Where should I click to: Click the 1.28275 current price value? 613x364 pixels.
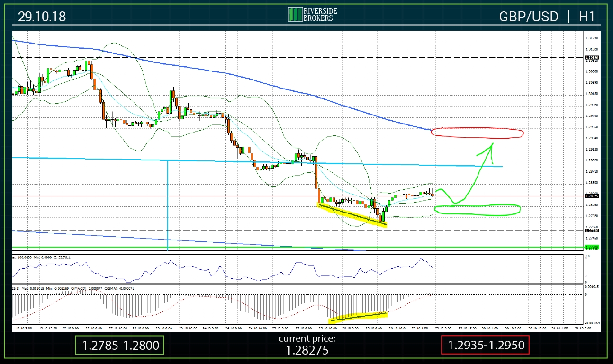tap(306, 350)
